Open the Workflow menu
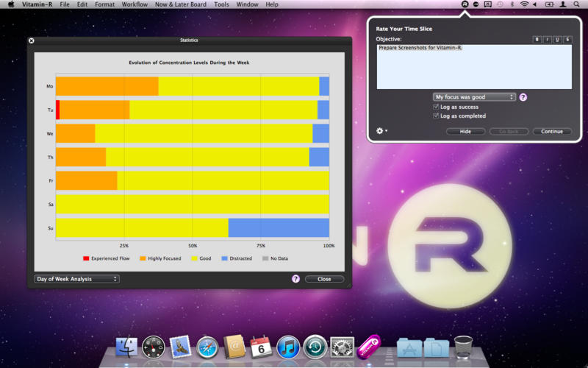Viewport: 588px width, 368px height. point(135,4)
